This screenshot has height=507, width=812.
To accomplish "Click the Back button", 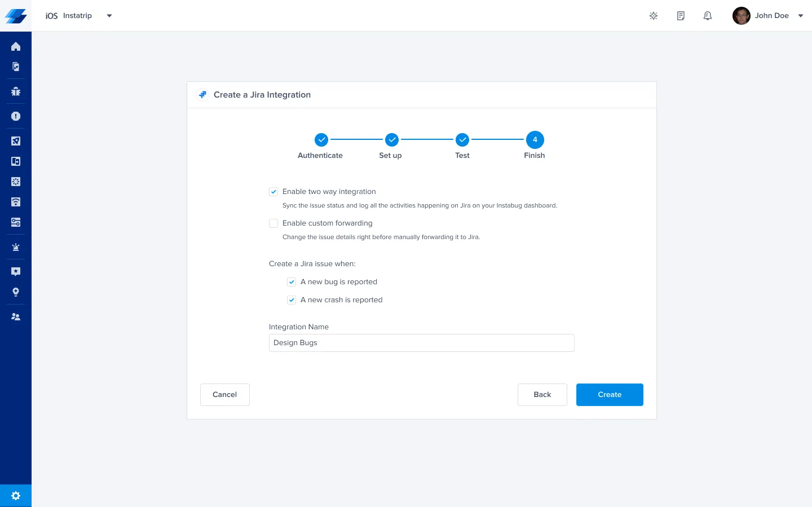I will click(x=542, y=395).
